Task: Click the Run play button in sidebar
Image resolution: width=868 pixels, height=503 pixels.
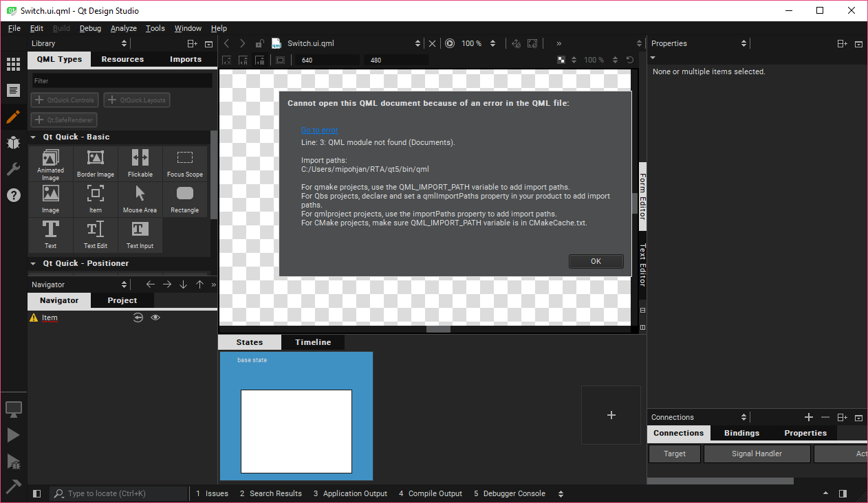Action: [13, 435]
